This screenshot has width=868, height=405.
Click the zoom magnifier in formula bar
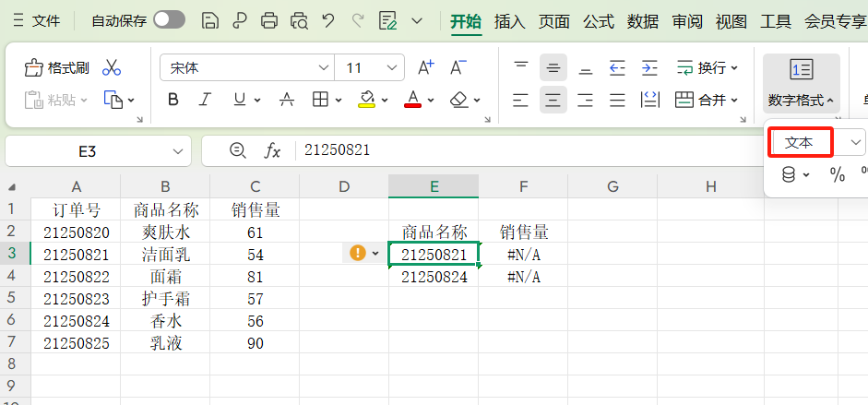click(237, 150)
